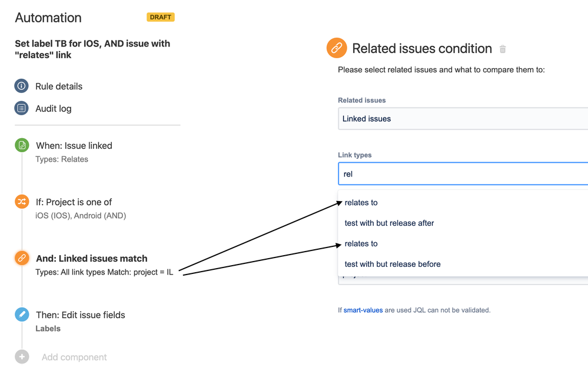Click the grey plus Add component icon
This screenshot has height=378, width=588.
coord(22,357)
